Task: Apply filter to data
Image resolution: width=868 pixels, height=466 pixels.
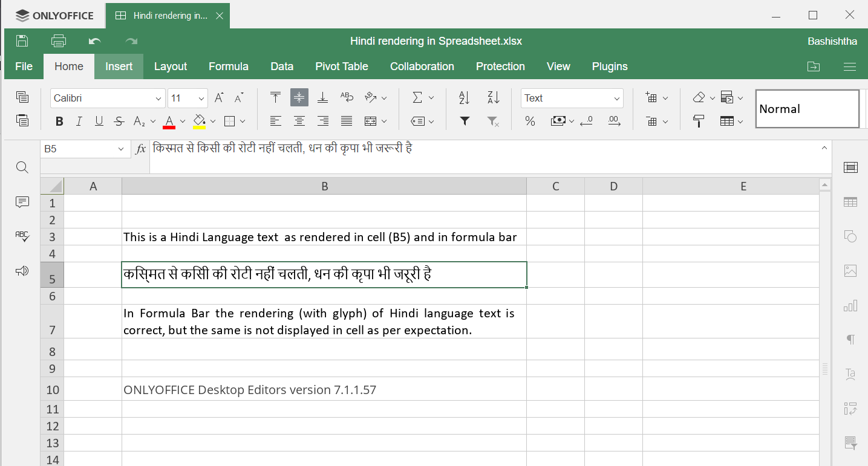Action: coord(465,121)
